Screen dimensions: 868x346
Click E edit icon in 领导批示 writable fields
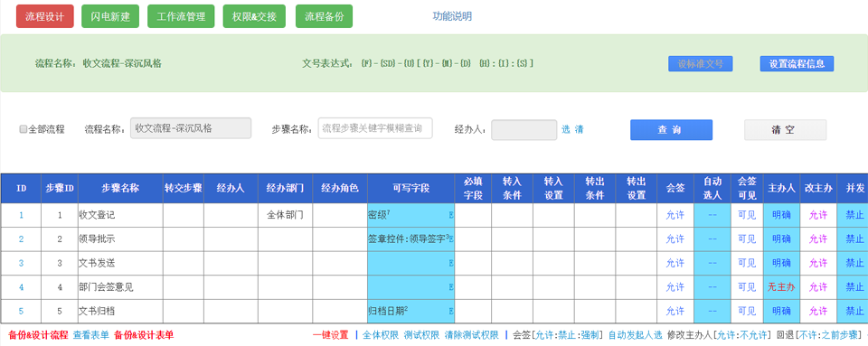(451, 239)
